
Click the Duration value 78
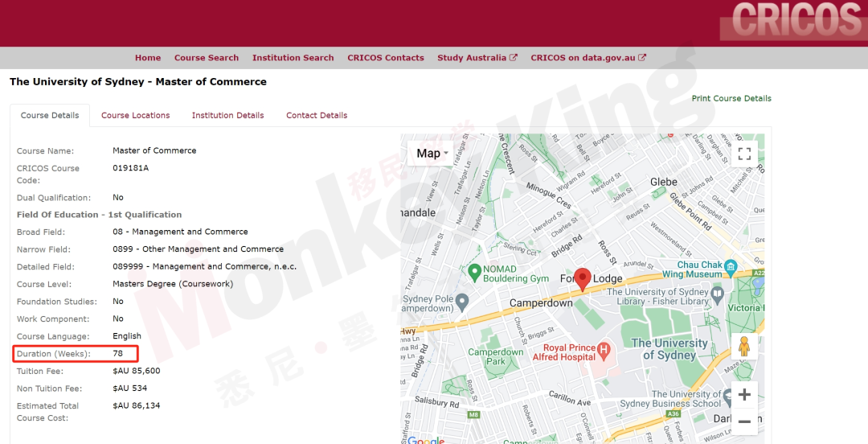point(117,353)
